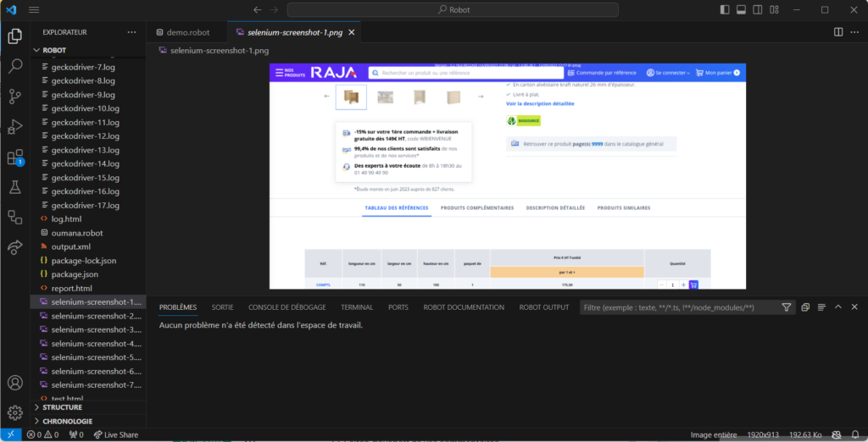Viewport: 868px width, 442px height.
Task: Open Accounts menu icon
Action: pos(15,382)
